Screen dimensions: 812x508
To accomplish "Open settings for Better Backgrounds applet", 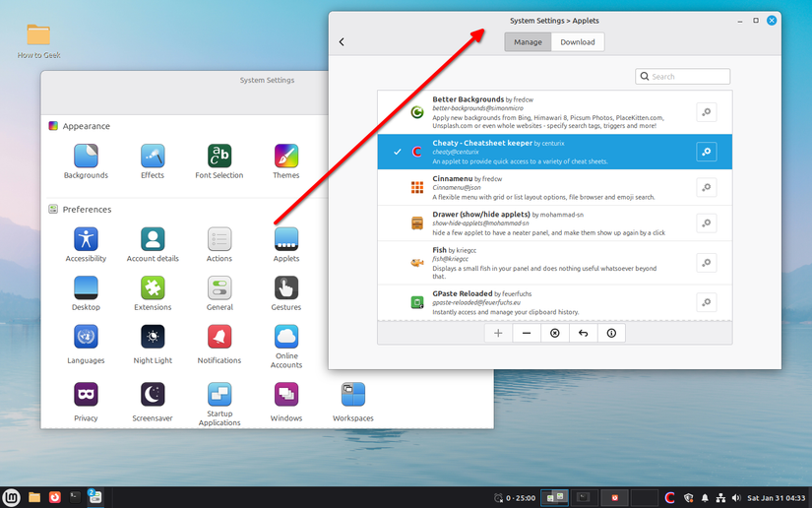I will (706, 113).
